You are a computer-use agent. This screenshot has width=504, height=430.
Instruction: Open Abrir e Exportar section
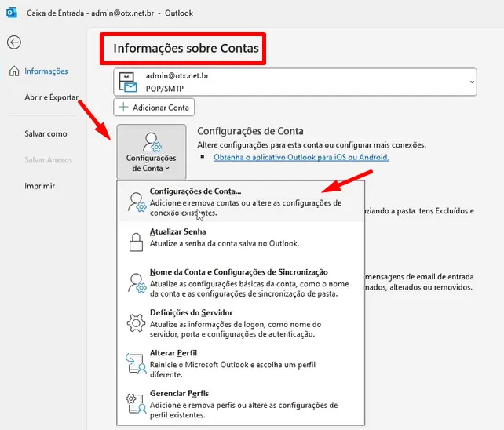(x=51, y=97)
